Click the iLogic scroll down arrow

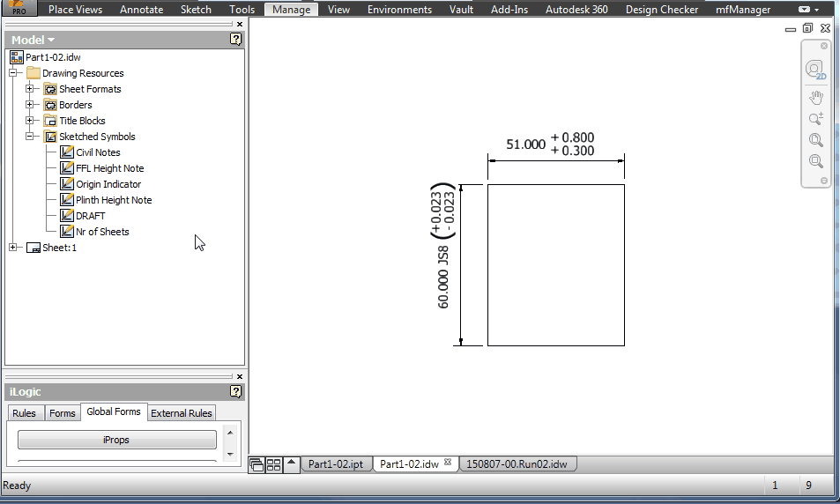pos(230,454)
